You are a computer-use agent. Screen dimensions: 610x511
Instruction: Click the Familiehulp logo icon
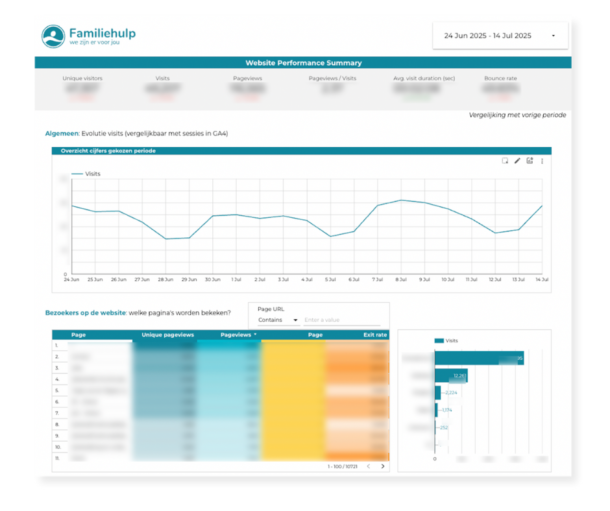tap(55, 37)
